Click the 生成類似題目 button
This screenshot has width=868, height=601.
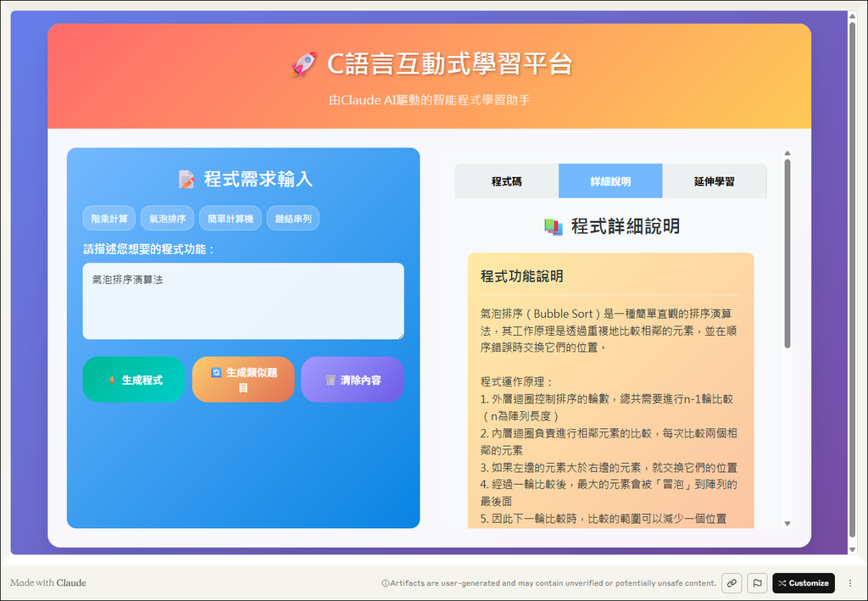click(243, 380)
